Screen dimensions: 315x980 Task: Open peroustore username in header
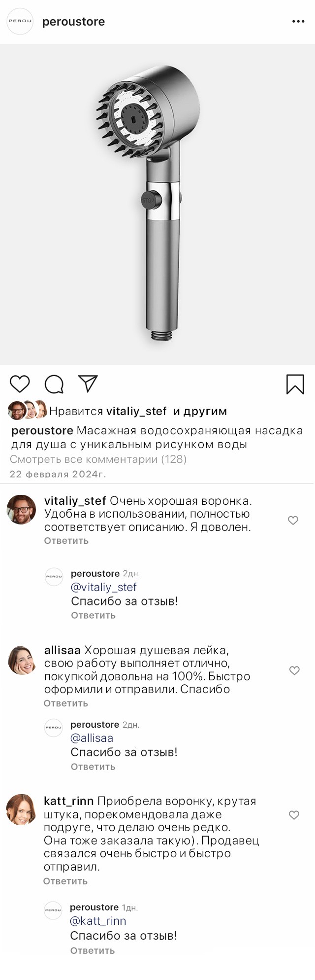(x=73, y=22)
